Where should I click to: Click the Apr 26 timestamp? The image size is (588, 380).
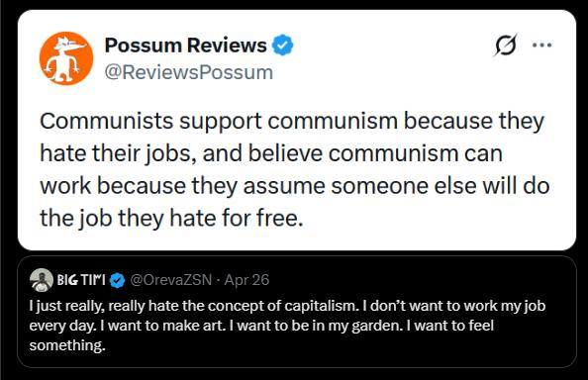pos(246,280)
